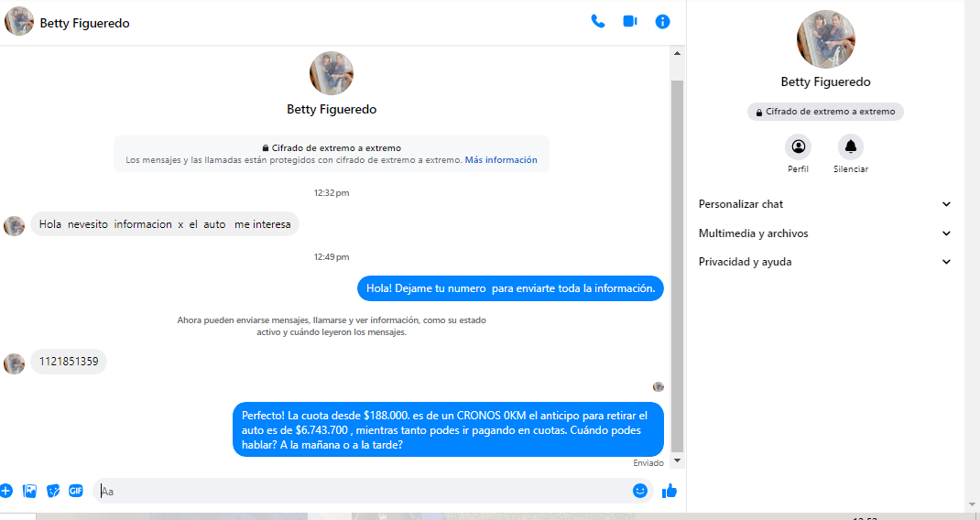Choose a sticker to send
980x520 pixels.
click(x=53, y=491)
